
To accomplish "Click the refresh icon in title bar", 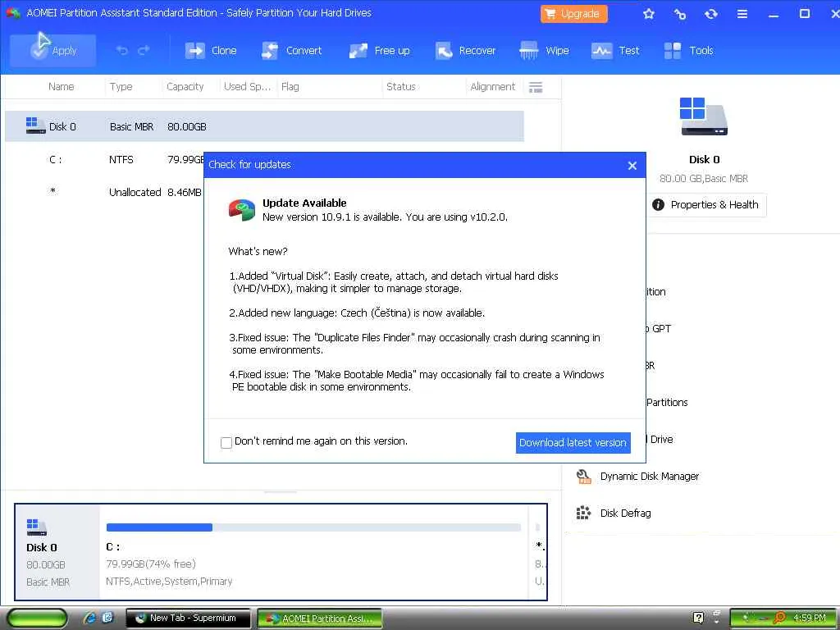I will pyautogui.click(x=711, y=14).
